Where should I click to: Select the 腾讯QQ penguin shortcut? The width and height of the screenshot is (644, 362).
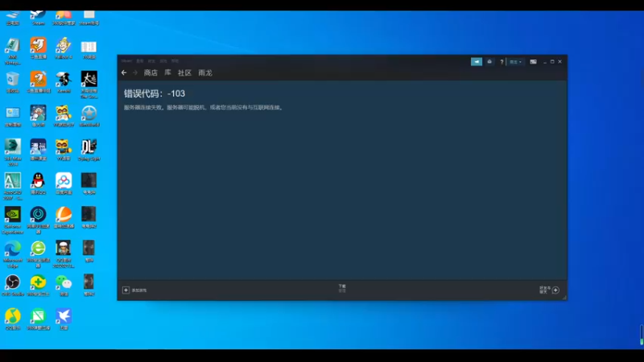tap(38, 183)
